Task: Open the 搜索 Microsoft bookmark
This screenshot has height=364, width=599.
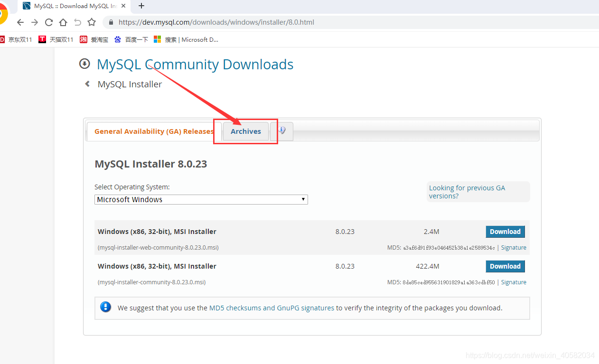Action: [186, 39]
